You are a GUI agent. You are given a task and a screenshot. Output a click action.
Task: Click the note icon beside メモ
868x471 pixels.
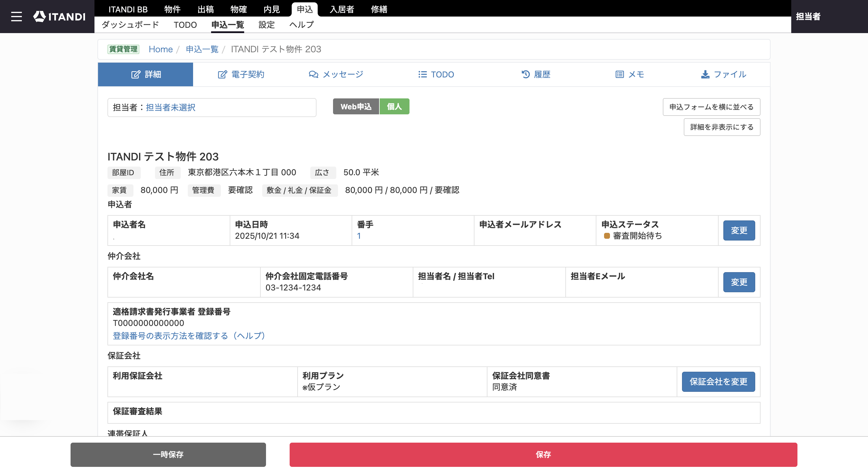[x=619, y=74]
